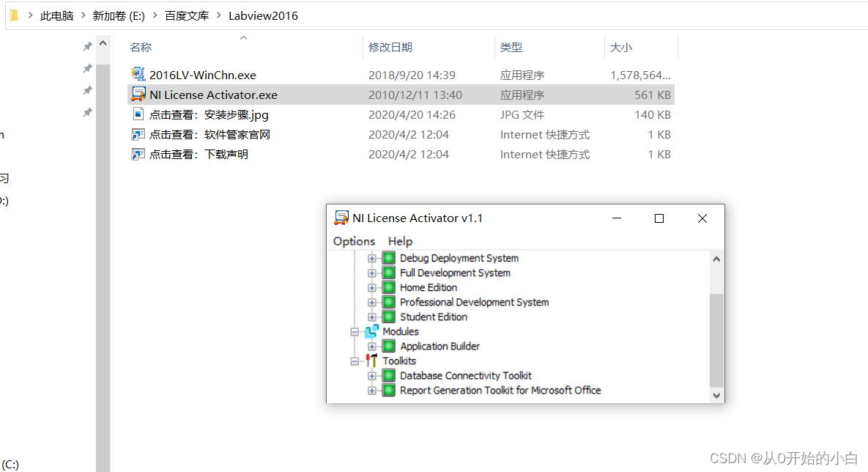Toggle the activation indicator for Home Edition
868x472 pixels.
pyautogui.click(x=388, y=287)
